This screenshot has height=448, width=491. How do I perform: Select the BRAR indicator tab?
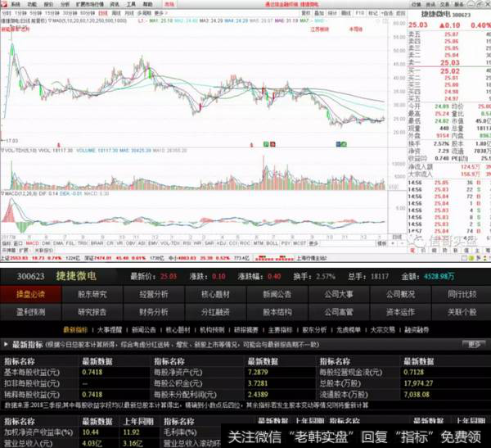tap(97, 243)
